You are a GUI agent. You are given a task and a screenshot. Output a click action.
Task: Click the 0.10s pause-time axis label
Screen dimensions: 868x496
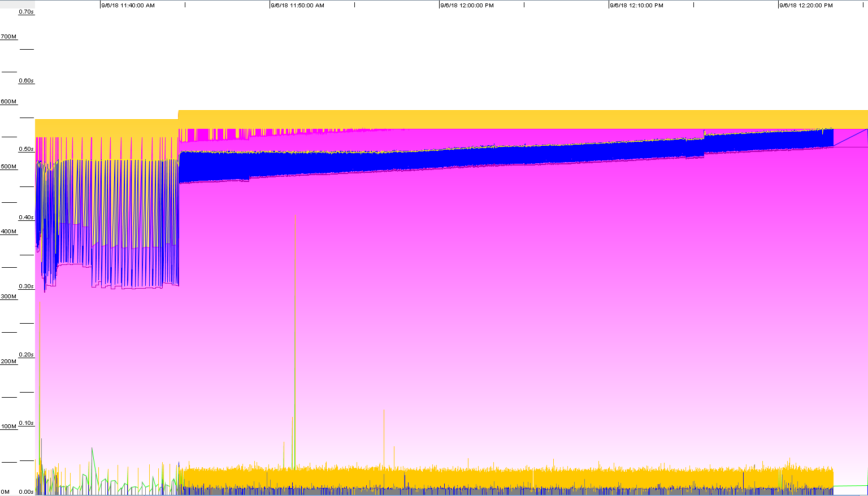pos(27,423)
